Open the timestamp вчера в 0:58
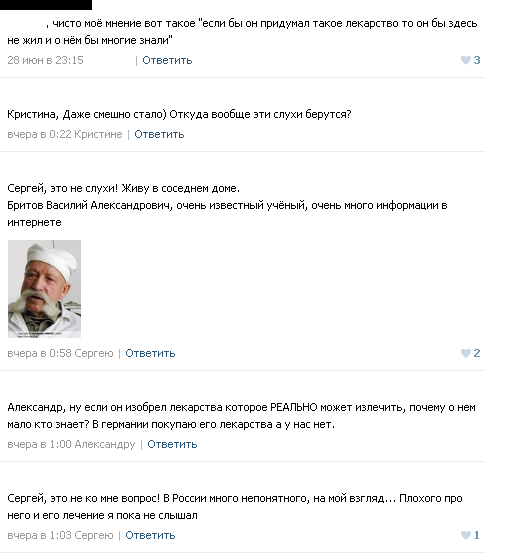The image size is (505, 554). pos(39,353)
